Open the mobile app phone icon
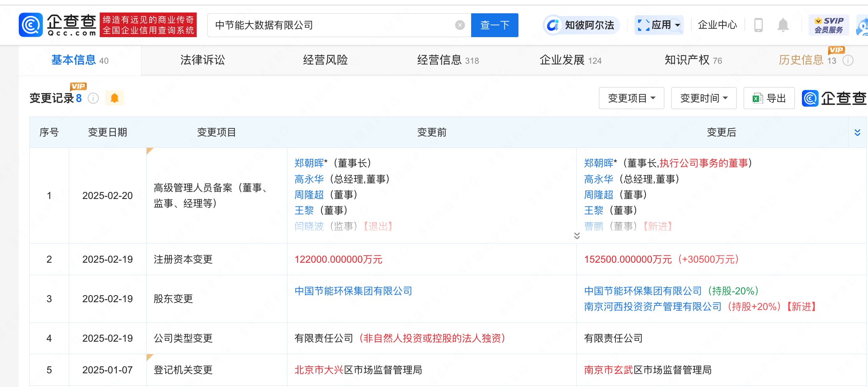This screenshot has width=868, height=387. (x=758, y=25)
